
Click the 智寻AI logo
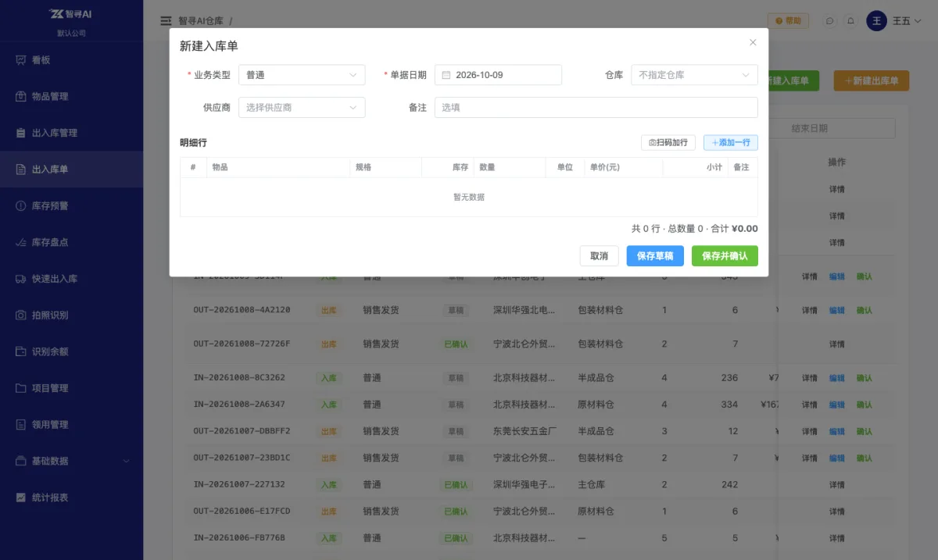[x=71, y=14]
